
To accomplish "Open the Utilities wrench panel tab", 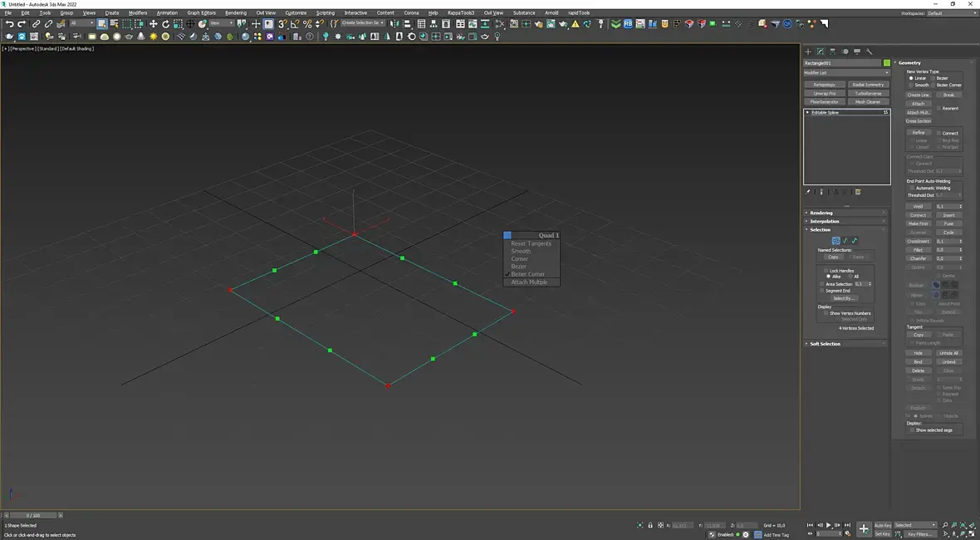I will (870, 52).
